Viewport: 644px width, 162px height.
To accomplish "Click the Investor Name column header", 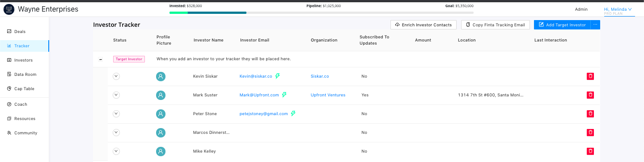I will 208,40.
